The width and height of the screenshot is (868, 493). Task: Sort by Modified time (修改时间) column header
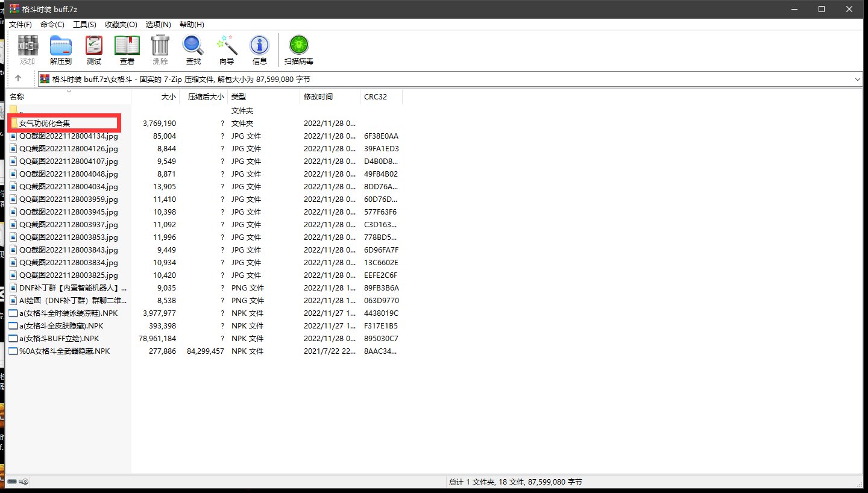[x=318, y=97]
